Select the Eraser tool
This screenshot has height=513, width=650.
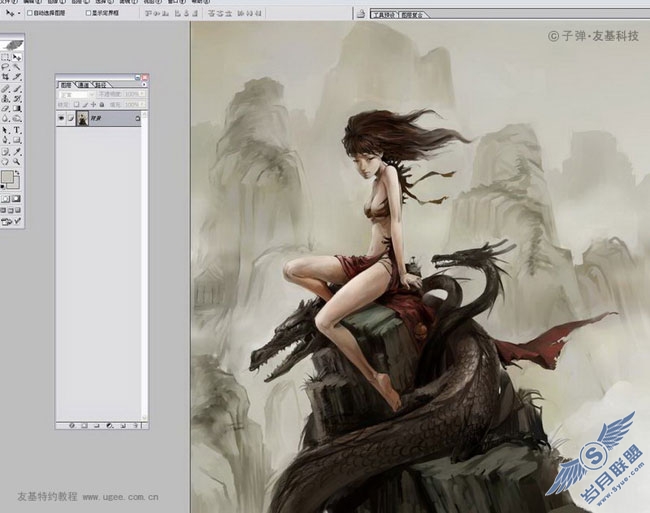(x=6, y=109)
